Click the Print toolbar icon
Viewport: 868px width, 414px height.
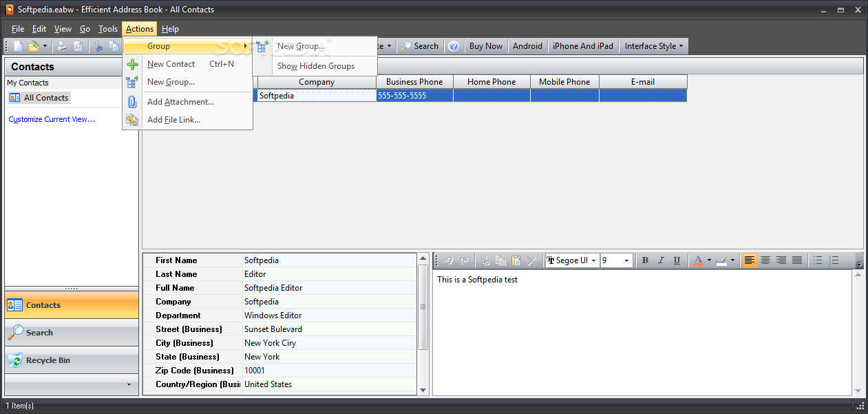[x=62, y=46]
